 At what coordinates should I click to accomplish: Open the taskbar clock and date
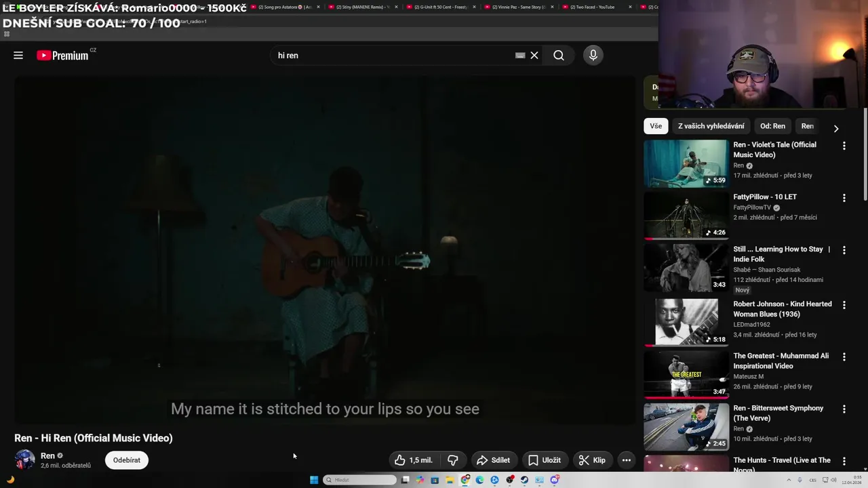point(852,480)
